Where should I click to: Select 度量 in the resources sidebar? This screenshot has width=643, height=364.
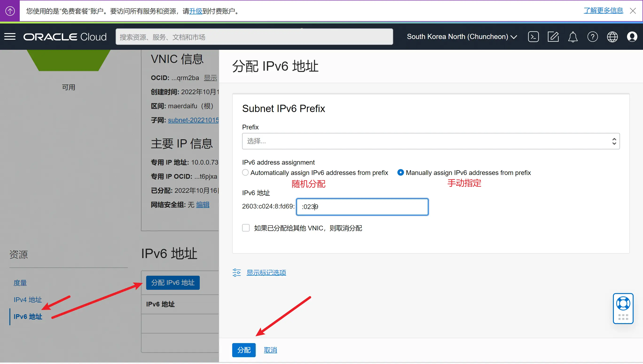click(x=20, y=283)
